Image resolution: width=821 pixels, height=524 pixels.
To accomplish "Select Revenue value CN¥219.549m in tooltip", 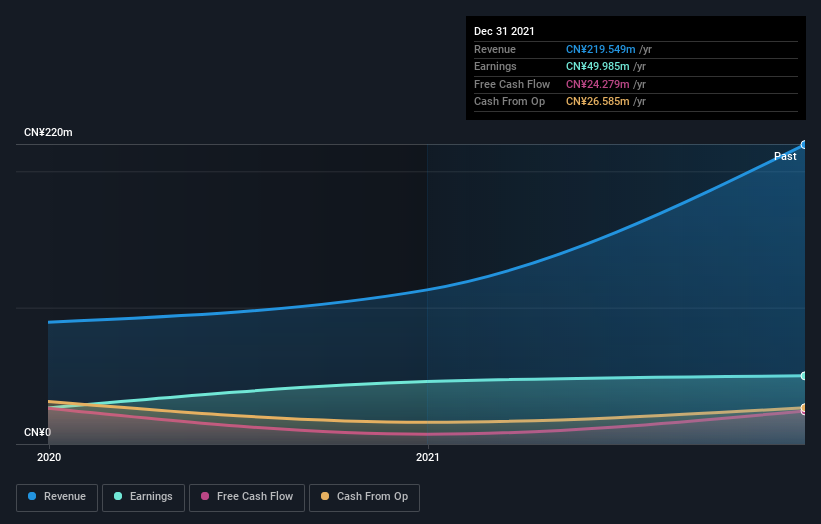I will [x=600, y=50].
